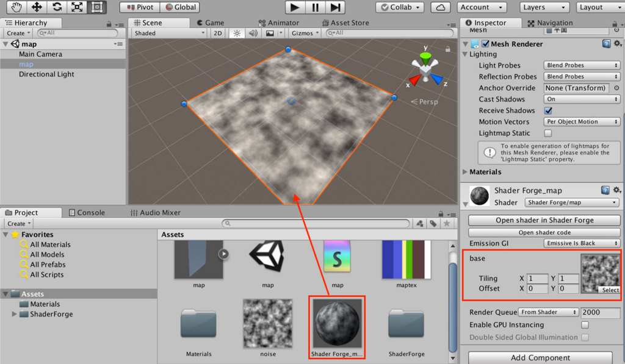
Task: Step one frame forward
Action: [335, 7]
